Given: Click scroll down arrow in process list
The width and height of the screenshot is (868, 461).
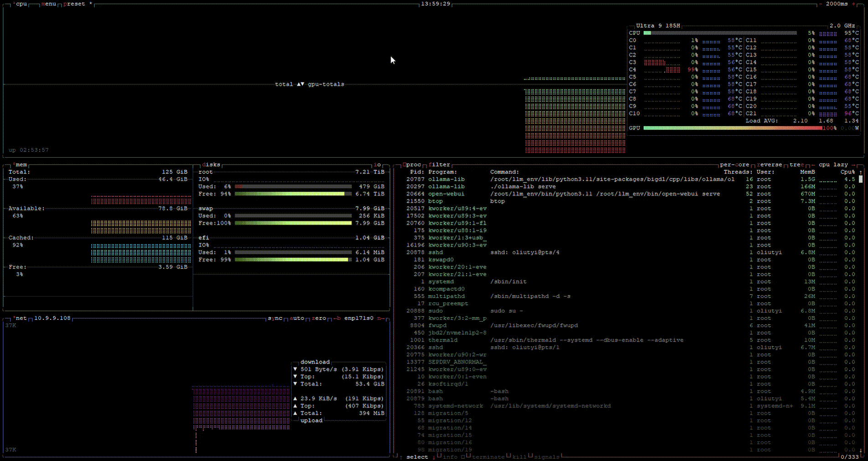Looking at the screenshot, I should pos(861,450).
